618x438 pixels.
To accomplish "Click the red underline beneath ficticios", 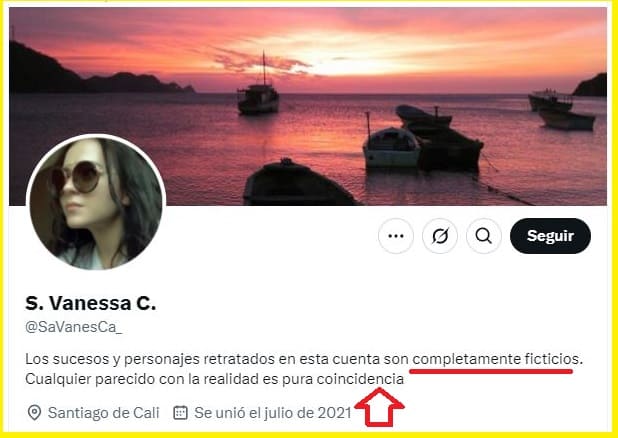I will (x=491, y=371).
